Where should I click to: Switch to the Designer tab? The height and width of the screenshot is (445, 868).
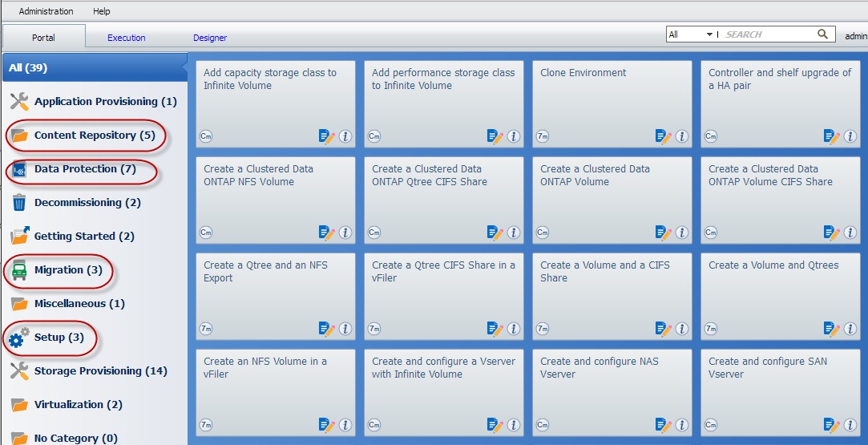(210, 38)
